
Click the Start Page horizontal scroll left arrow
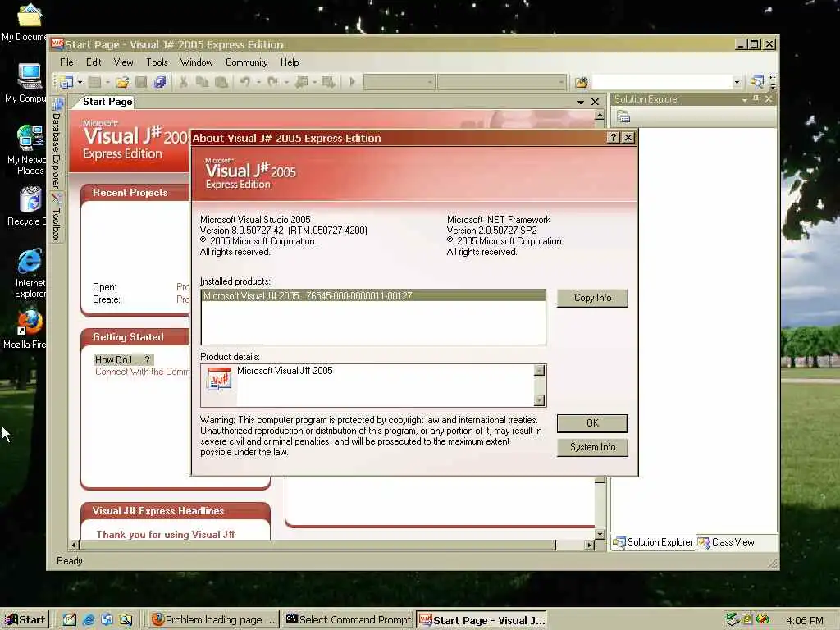click(x=74, y=546)
